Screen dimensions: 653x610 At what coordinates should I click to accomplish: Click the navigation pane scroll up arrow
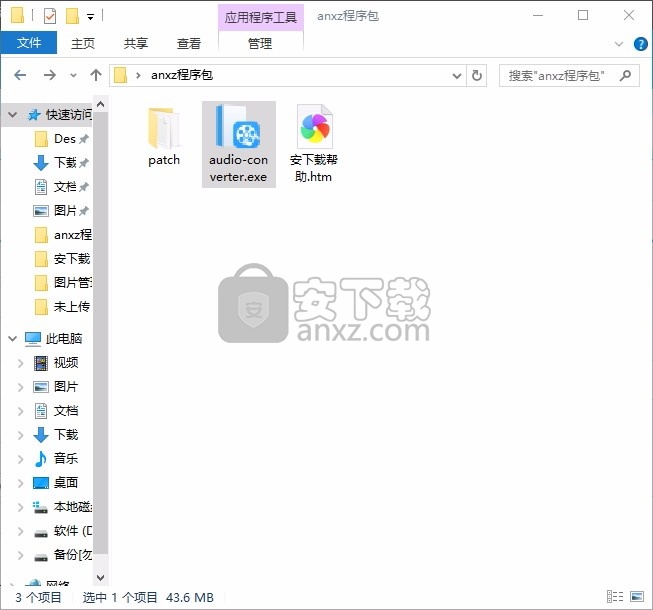tap(100, 105)
